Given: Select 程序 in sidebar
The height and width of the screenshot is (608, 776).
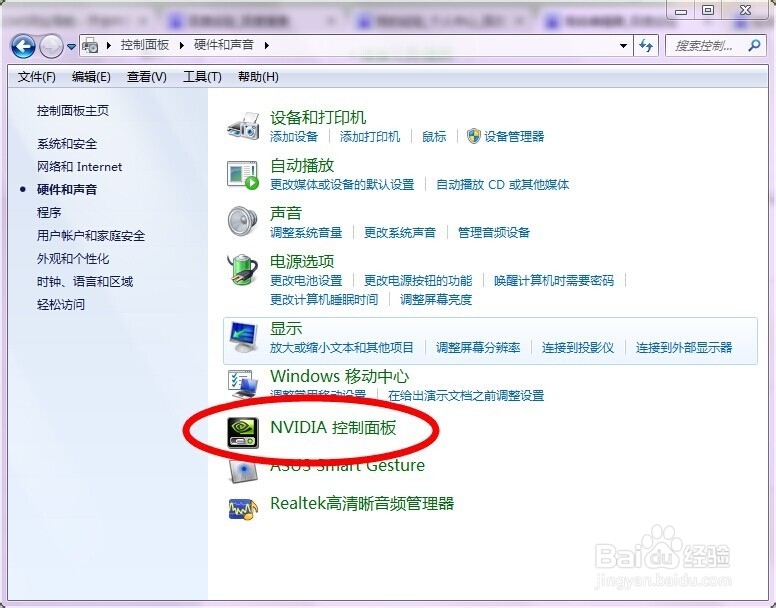Looking at the screenshot, I should click(x=49, y=213).
